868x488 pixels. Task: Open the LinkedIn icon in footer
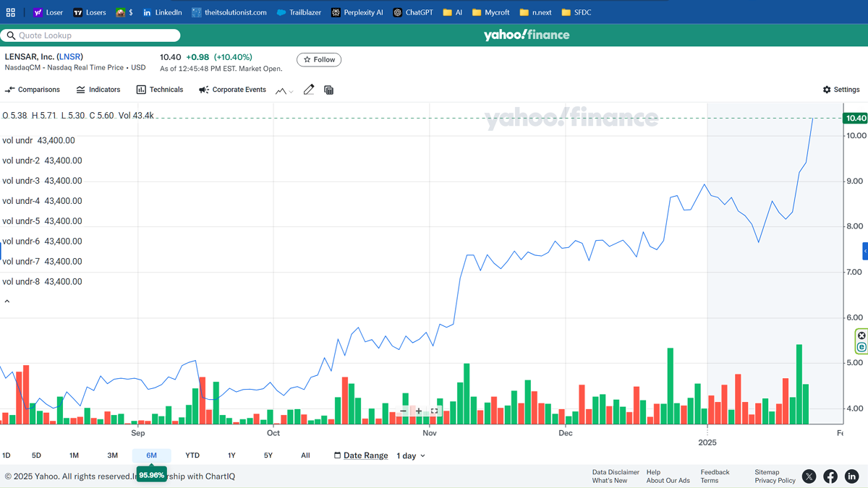852,476
